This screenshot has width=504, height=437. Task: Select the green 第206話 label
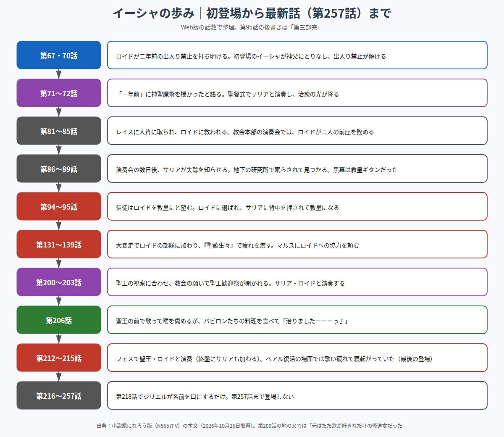(x=59, y=320)
